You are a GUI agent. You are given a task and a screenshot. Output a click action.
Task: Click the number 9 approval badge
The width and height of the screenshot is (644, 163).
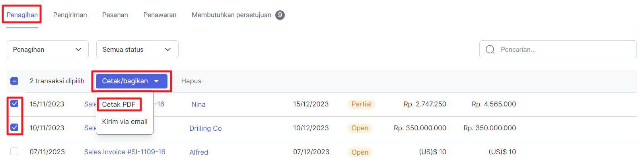(280, 15)
